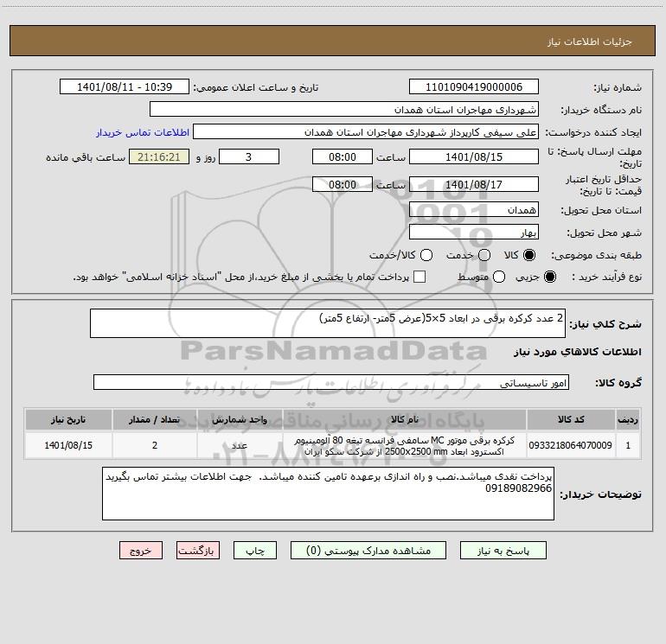Tick the اسناد خزانه اسلامی payment checkbox
The image size is (666, 644).
coord(419,277)
